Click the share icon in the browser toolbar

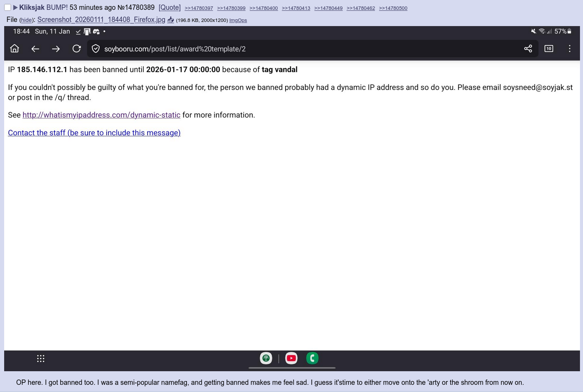point(528,48)
